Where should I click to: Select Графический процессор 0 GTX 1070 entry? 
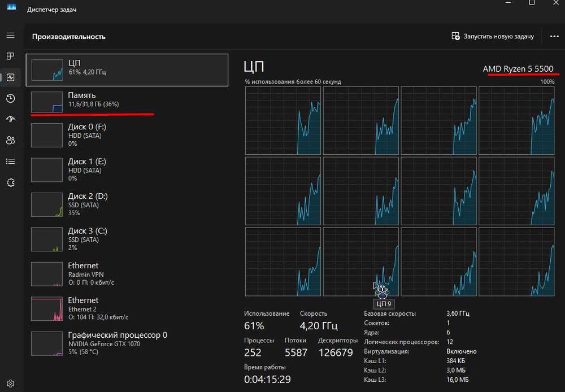pos(127,343)
